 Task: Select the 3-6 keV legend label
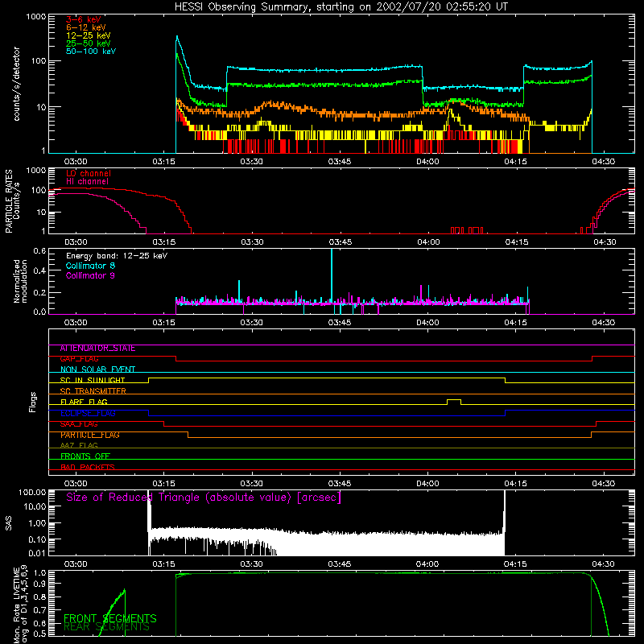84,19
